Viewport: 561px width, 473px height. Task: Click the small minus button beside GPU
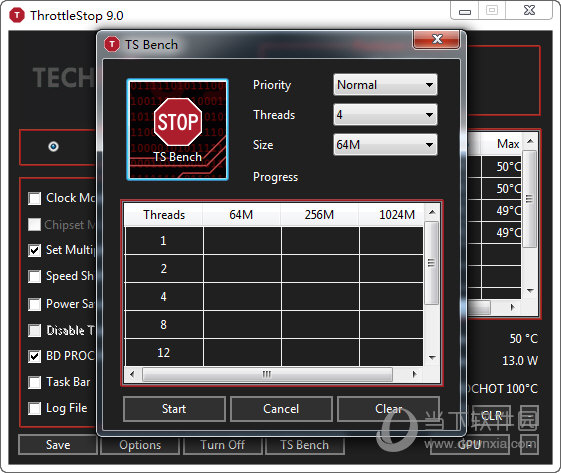tap(530, 445)
